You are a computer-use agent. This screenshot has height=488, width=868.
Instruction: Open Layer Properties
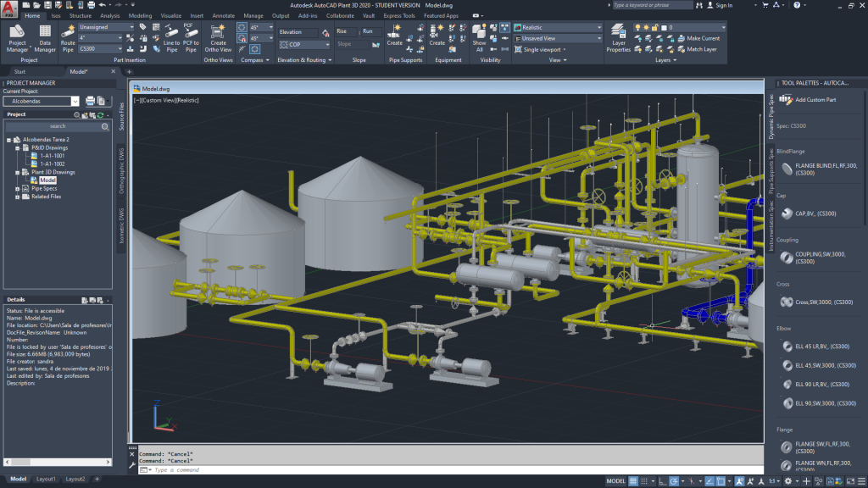(x=618, y=38)
